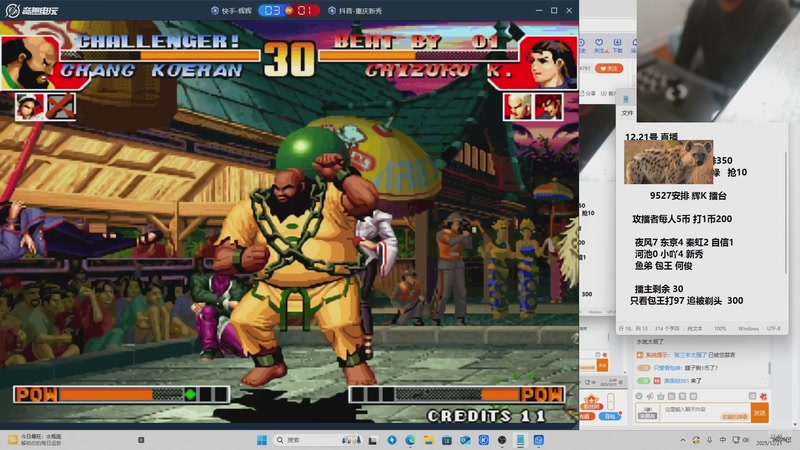This screenshot has height=450, width=800.
Task: Click the 高潮电玩 logo in the game title bar
Action: pyautogui.click(x=32, y=11)
